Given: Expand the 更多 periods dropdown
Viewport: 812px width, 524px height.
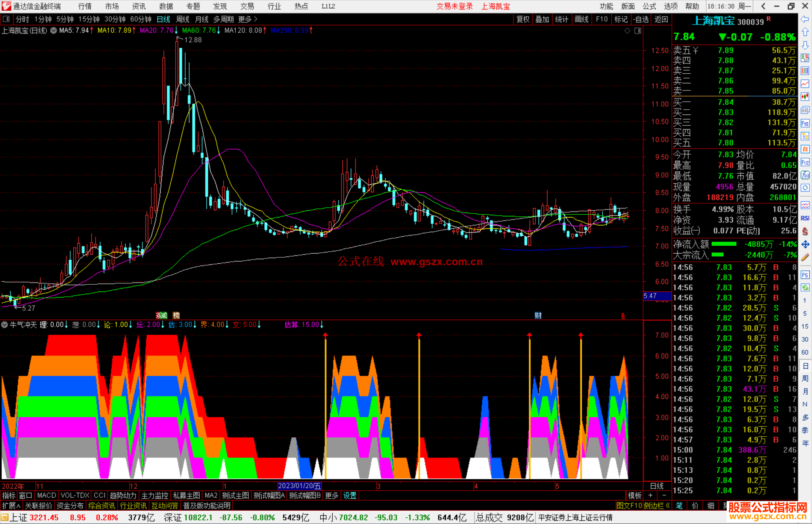Looking at the screenshot, I should coord(248,19).
